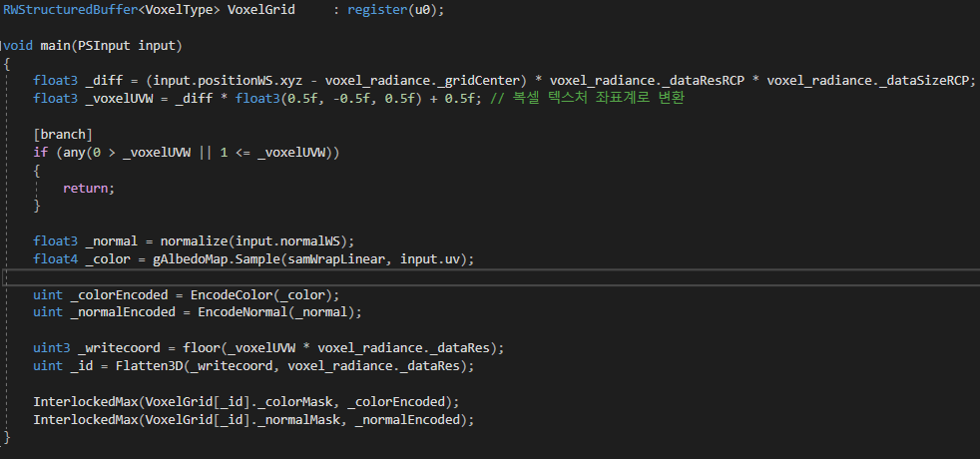Click the normalize function call
The image size is (980, 459).
coord(194,241)
